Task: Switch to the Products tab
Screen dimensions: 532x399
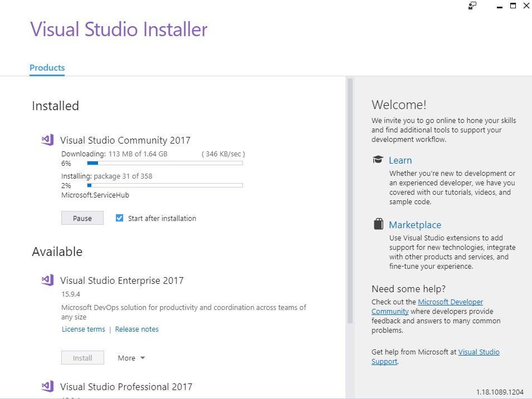Action: tap(47, 67)
